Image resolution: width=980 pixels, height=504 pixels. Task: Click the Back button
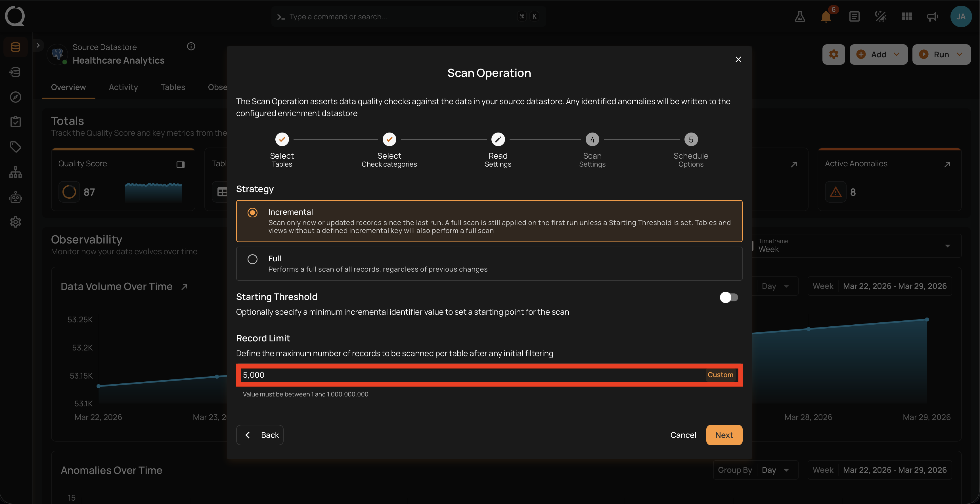pos(260,435)
